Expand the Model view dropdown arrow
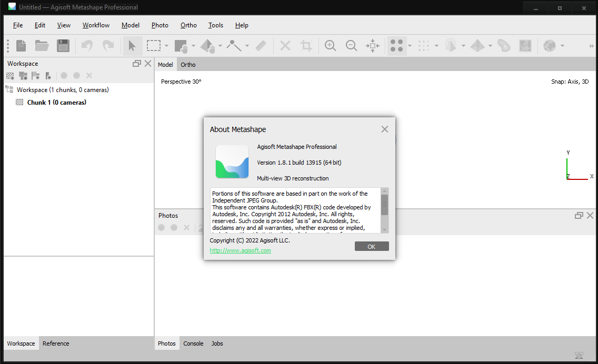Viewport: 598px width, 364px height. (463, 46)
